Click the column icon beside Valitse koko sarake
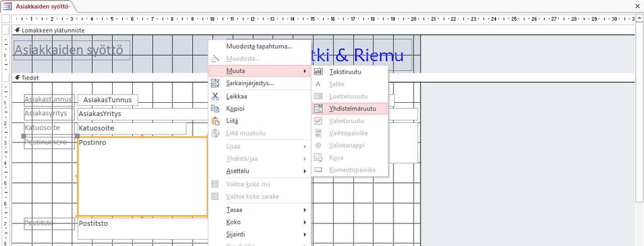The width and height of the screenshot is (644, 246). click(x=215, y=196)
